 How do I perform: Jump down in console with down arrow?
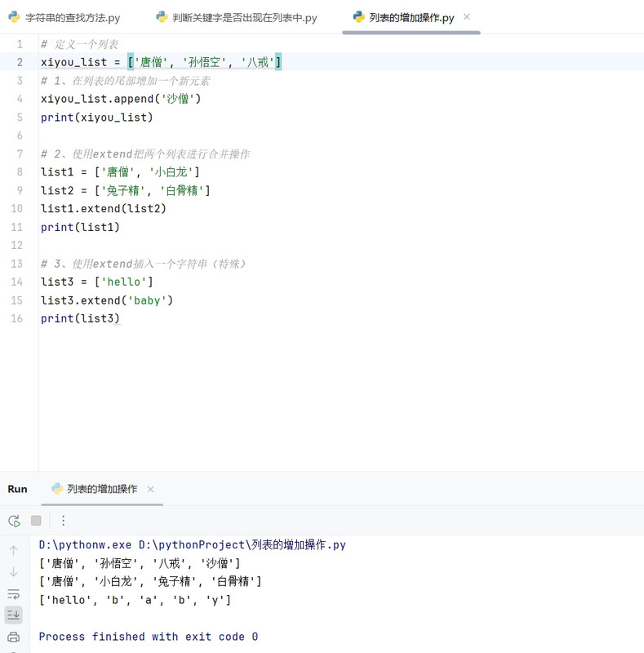click(x=13, y=572)
